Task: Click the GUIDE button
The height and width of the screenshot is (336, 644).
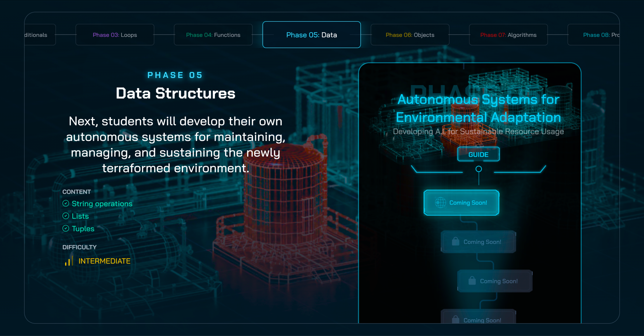Action: pos(478,154)
